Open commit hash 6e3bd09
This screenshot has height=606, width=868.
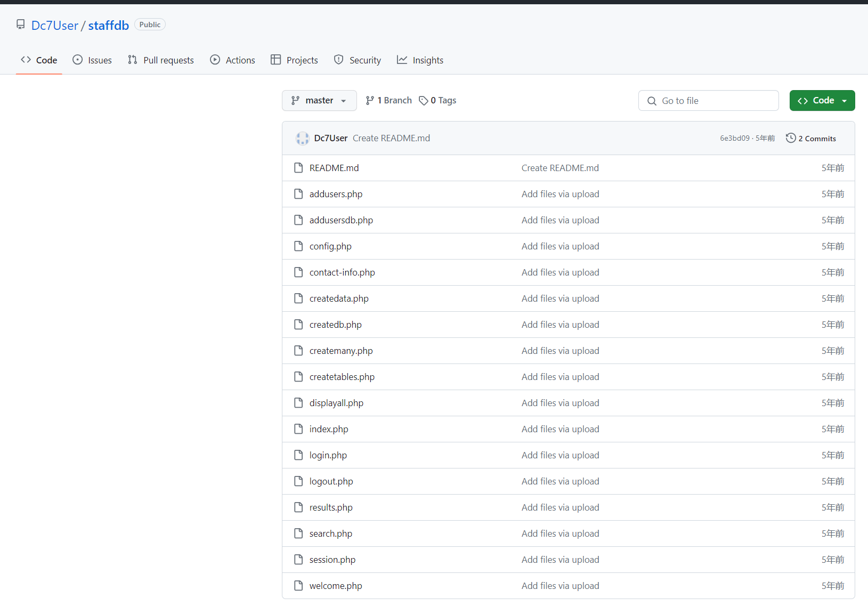(x=735, y=138)
